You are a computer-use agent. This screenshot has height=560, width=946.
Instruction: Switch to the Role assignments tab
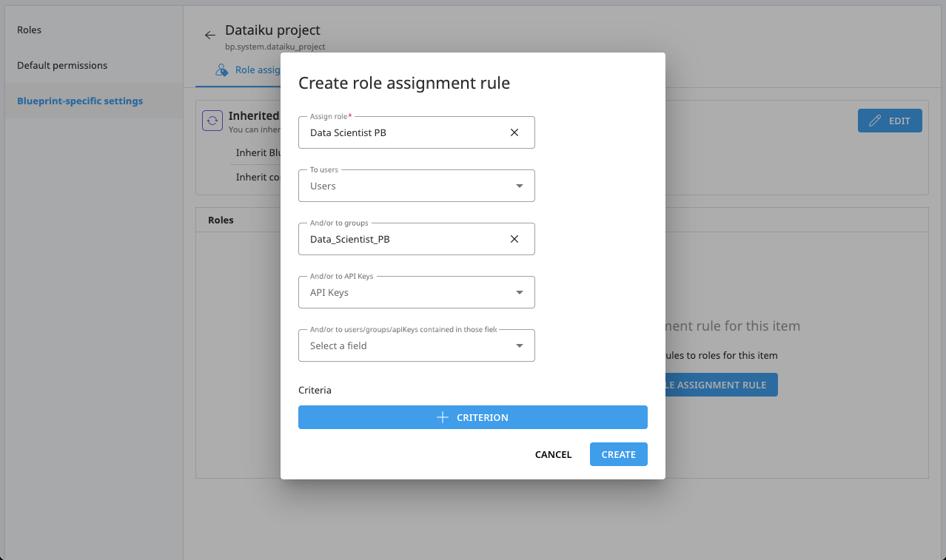tap(255, 69)
